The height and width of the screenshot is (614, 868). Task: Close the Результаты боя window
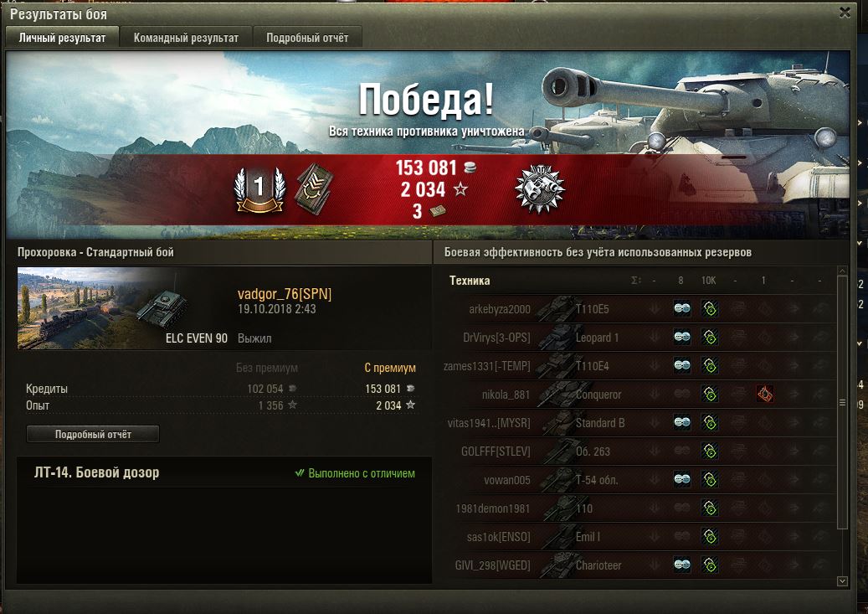click(x=845, y=13)
